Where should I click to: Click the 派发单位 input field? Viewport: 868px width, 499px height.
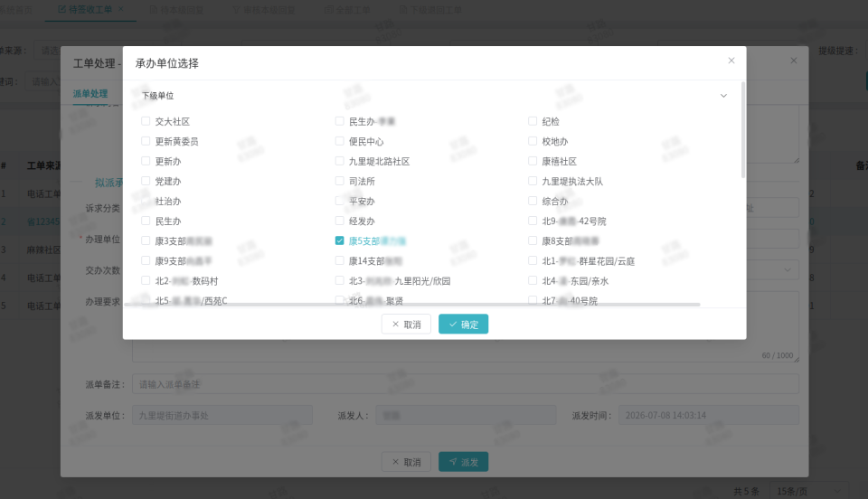coord(222,415)
